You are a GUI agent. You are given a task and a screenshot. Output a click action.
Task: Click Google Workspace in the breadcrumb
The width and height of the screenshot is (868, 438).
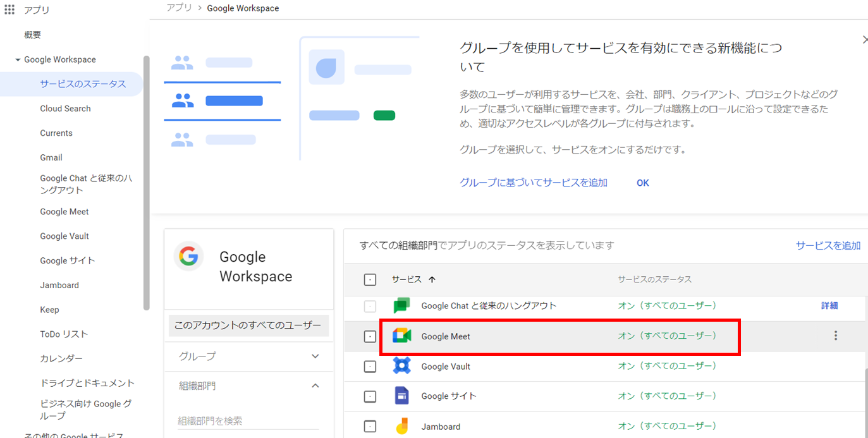(243, 8)
